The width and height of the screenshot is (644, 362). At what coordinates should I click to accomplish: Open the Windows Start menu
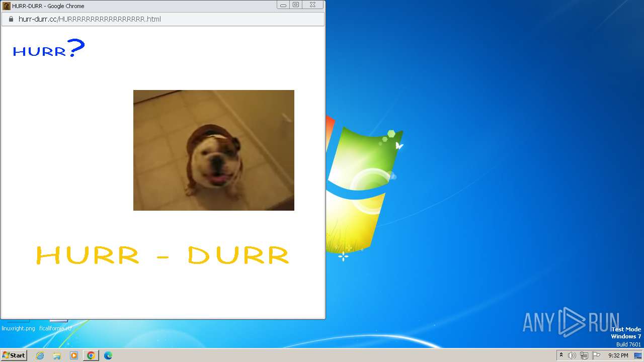click(14, 355)
